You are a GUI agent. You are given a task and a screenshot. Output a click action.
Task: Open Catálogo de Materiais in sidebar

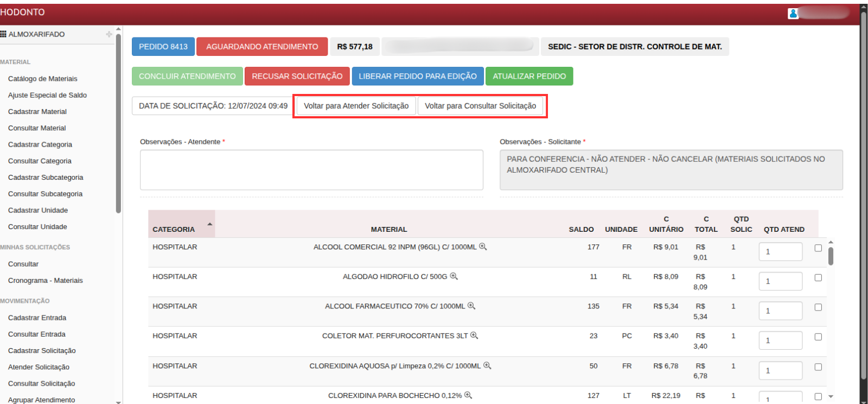tap(42, 79)
